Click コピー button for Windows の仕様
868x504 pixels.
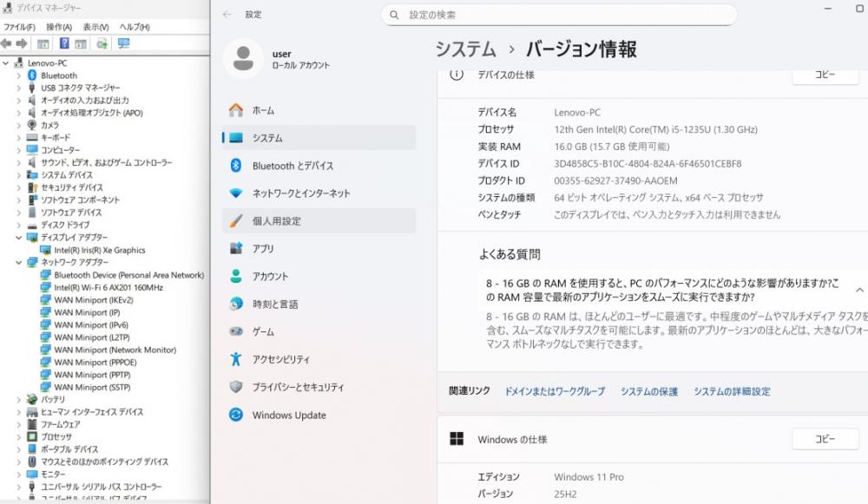click(x=825, y=439)
